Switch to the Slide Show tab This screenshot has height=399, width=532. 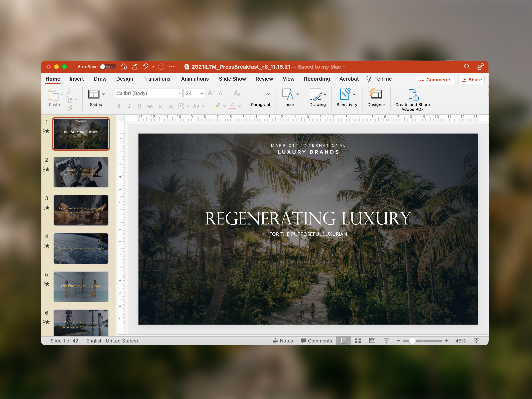(232, 79)
